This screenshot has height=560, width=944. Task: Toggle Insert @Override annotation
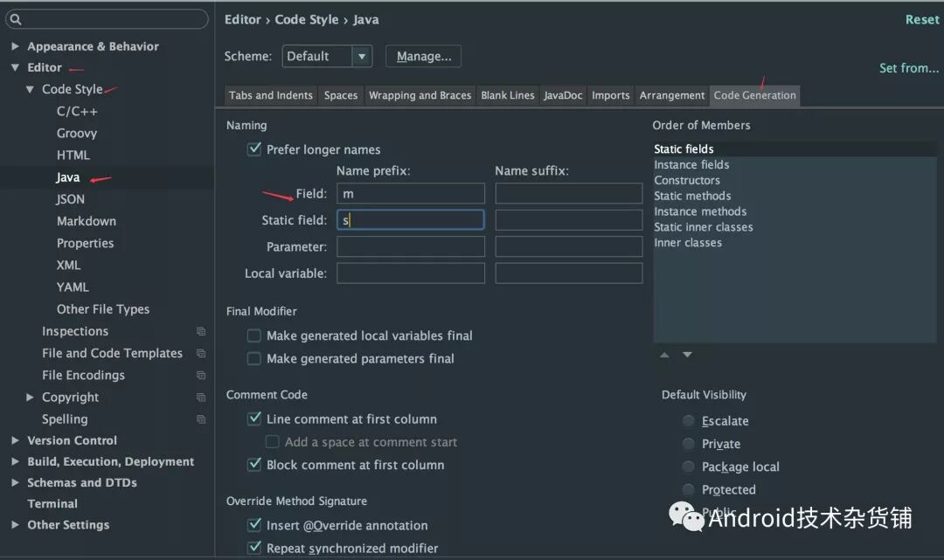click(x=253, y=525)
